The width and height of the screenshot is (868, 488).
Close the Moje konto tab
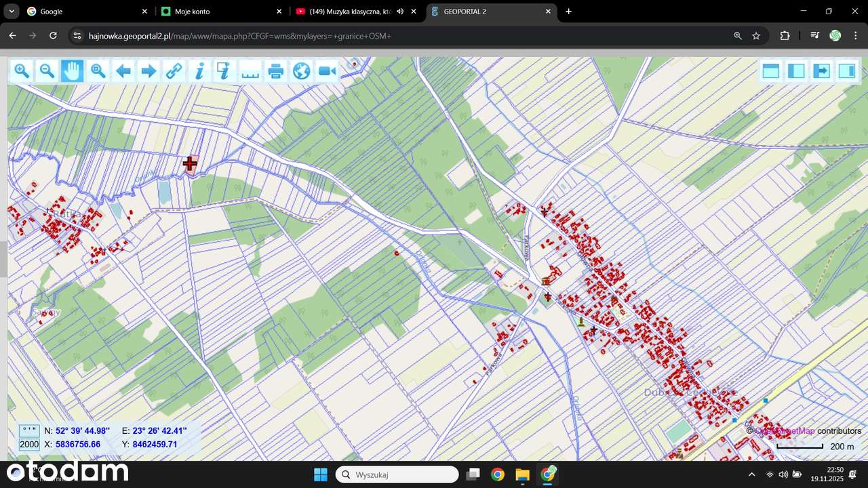pyautogui.click(x=279, y=12)
